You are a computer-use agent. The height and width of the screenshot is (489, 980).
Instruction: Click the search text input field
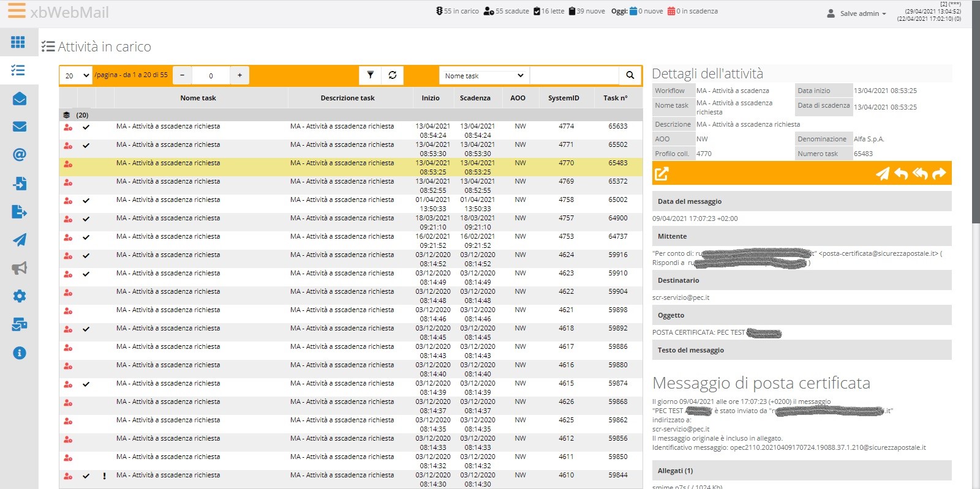click(574, 75)
